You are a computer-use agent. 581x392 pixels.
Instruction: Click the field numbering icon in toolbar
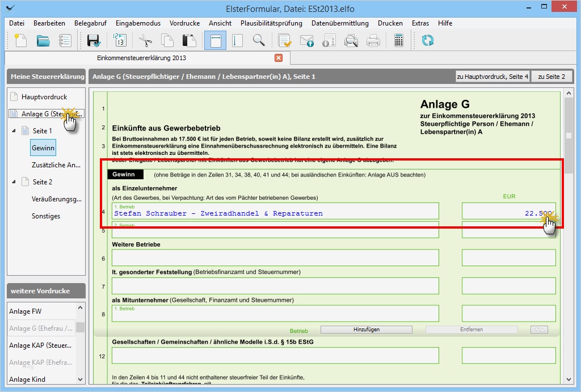120,40
